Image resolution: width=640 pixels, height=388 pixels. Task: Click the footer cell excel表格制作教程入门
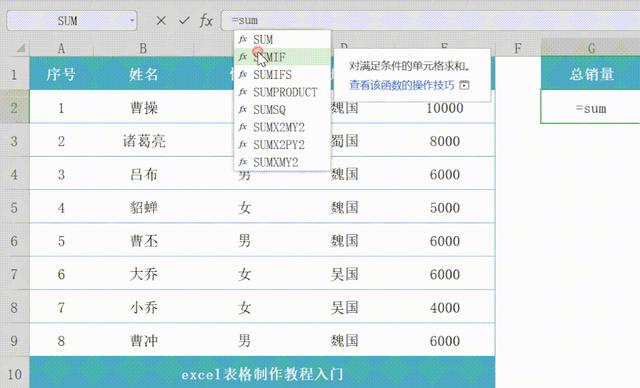262,374
